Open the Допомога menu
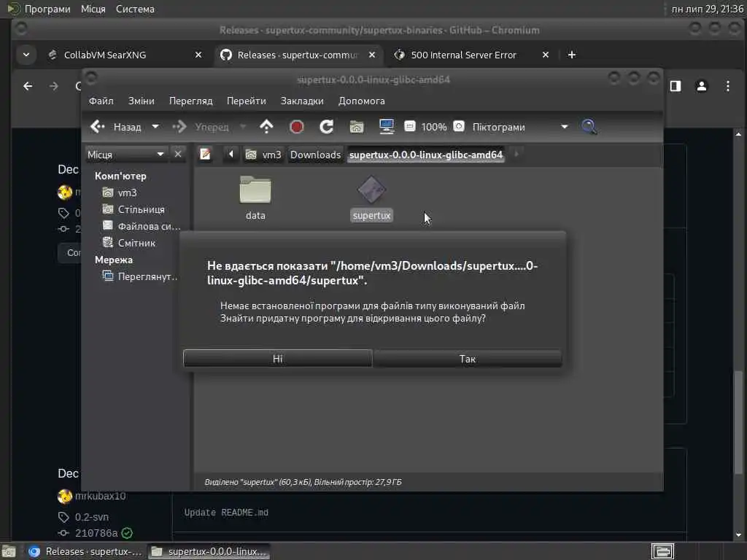Image resolution: width=747 pixels, height=560 pixels. pyautogui.click(x=362, y=101)
